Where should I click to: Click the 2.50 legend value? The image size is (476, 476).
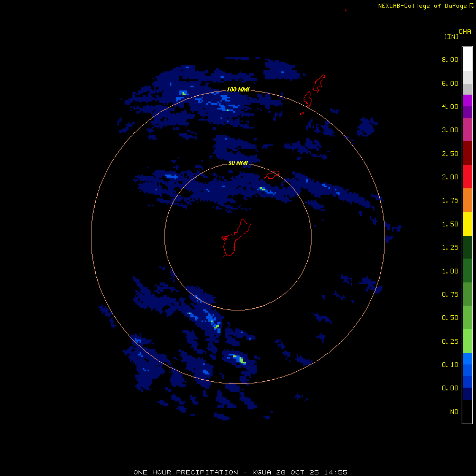pyautogui.click(x=450, y=153)
